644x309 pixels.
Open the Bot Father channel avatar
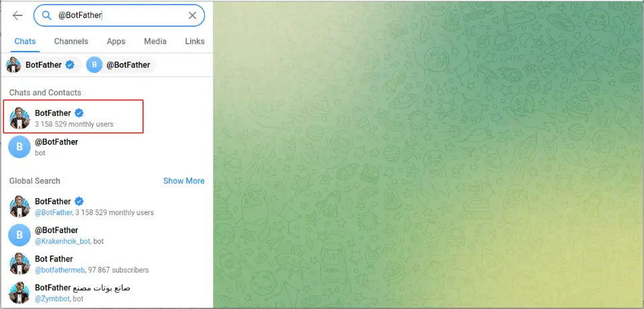click(x=19, y=264)
